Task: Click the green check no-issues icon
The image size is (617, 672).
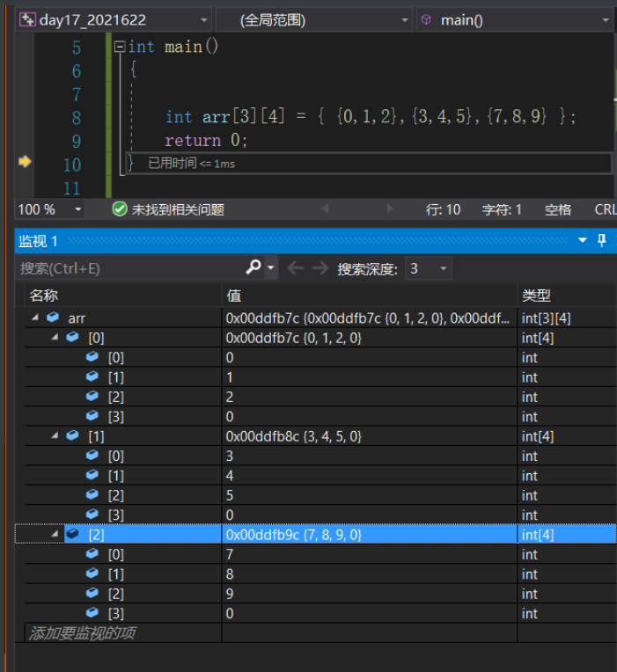Action: (120, 209)
